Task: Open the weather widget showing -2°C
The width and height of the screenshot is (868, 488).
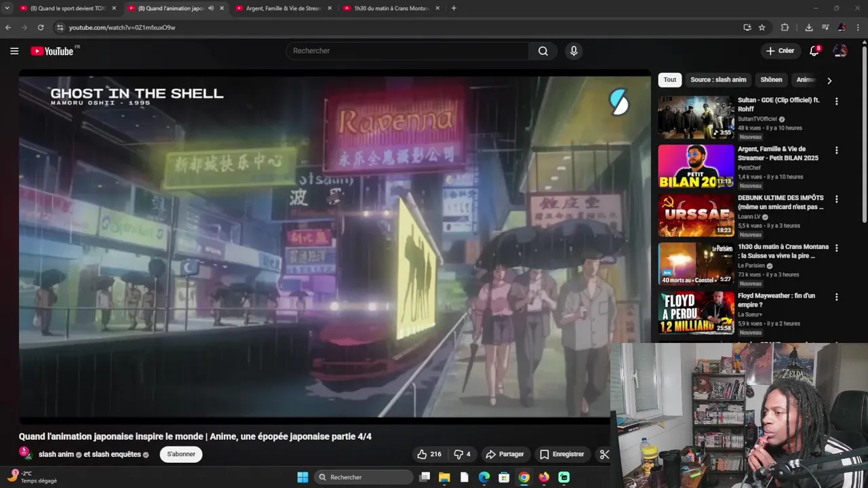Action: coord(33,477)
